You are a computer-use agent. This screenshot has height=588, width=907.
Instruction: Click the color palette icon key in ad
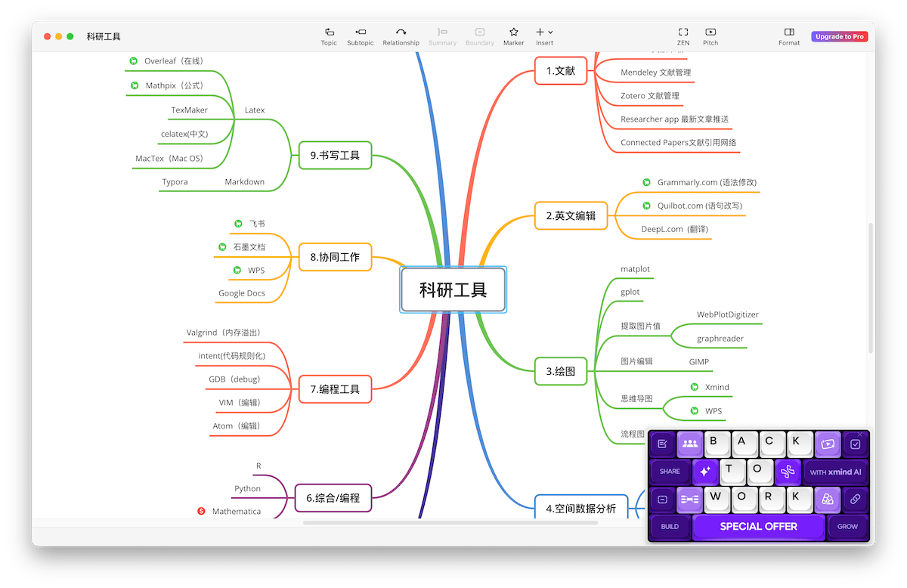827,499
